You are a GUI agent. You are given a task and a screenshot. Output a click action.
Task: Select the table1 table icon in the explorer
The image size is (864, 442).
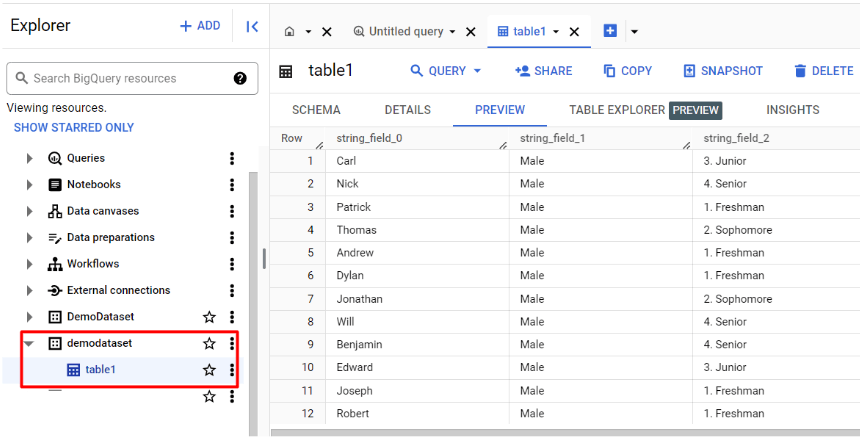coord(73,370)
